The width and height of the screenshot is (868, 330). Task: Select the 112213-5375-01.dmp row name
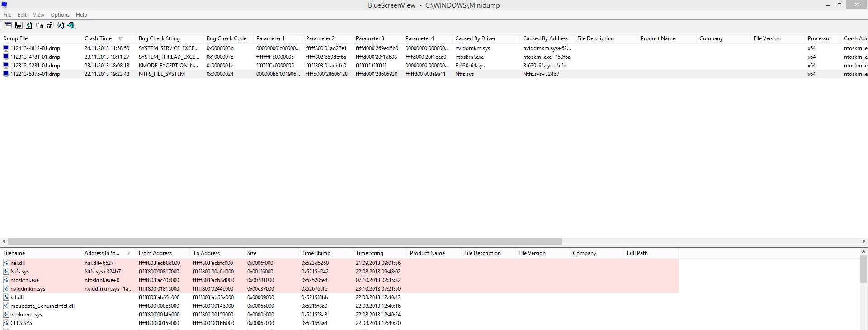pos(35,74)
